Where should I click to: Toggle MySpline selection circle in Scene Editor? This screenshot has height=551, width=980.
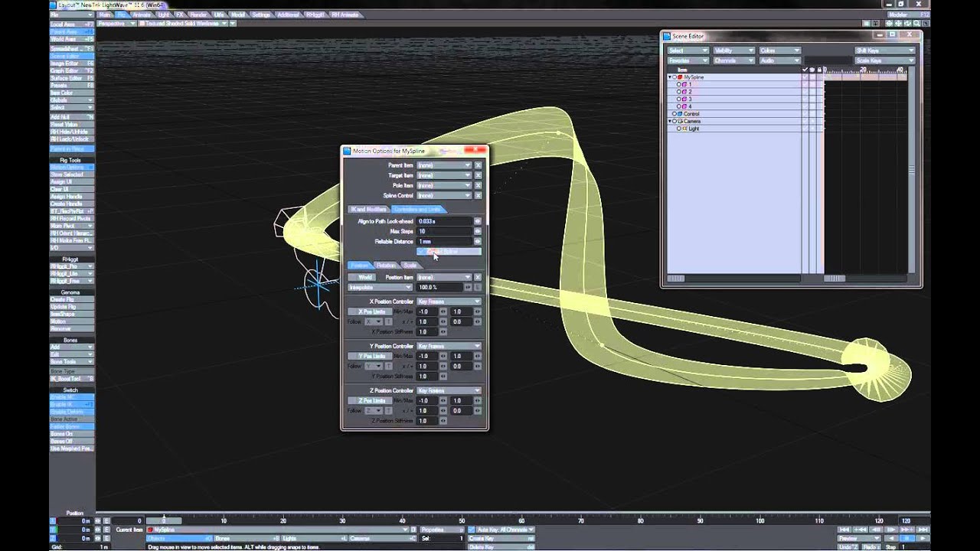(x=675, y=77)
